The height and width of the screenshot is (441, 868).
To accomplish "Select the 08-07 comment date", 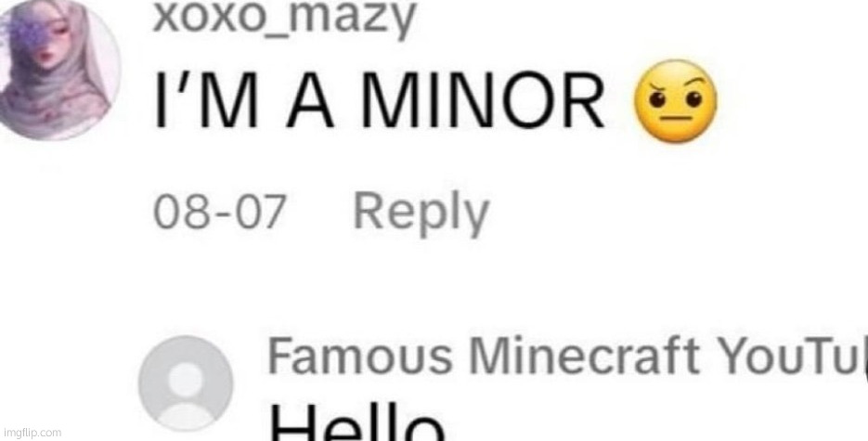I will click(x=220, y=213).
